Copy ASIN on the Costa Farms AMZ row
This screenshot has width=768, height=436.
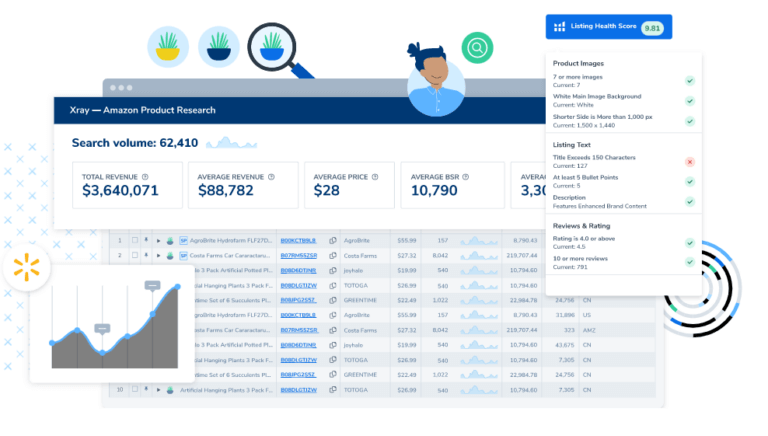click(x=333, y=330)
